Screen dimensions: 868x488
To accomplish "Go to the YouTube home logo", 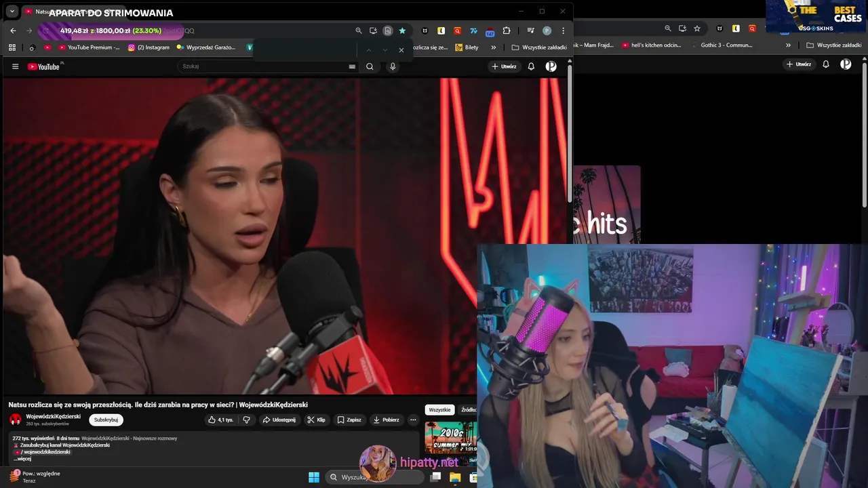I will [44, 66].
